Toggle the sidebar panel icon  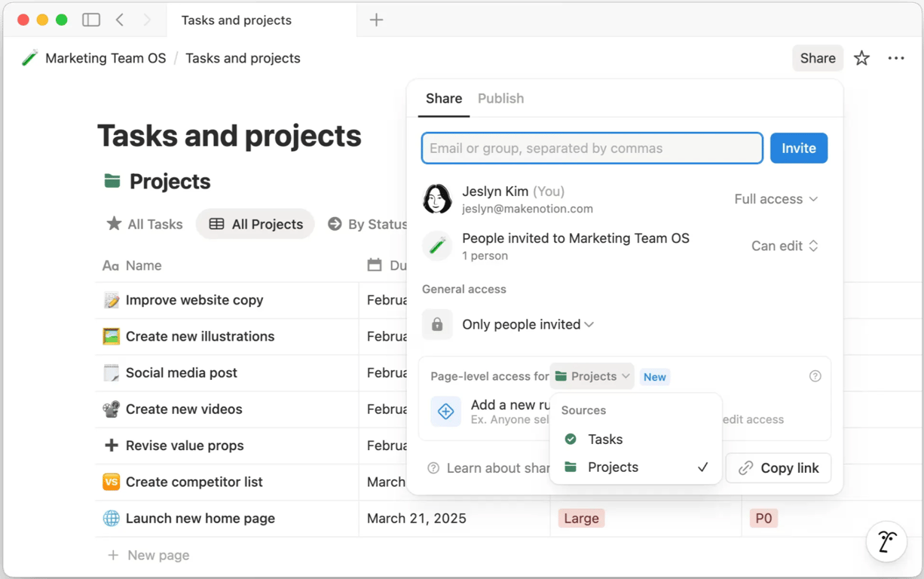[91, 20]
